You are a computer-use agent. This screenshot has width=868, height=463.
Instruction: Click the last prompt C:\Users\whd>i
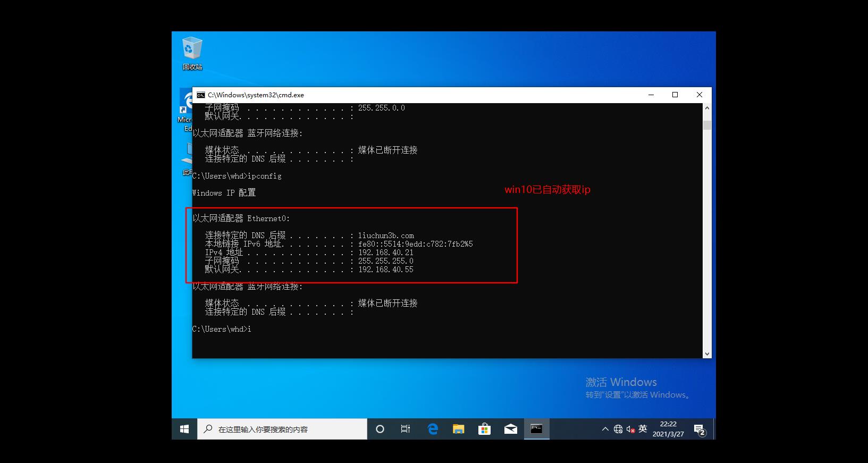(222, 329)
